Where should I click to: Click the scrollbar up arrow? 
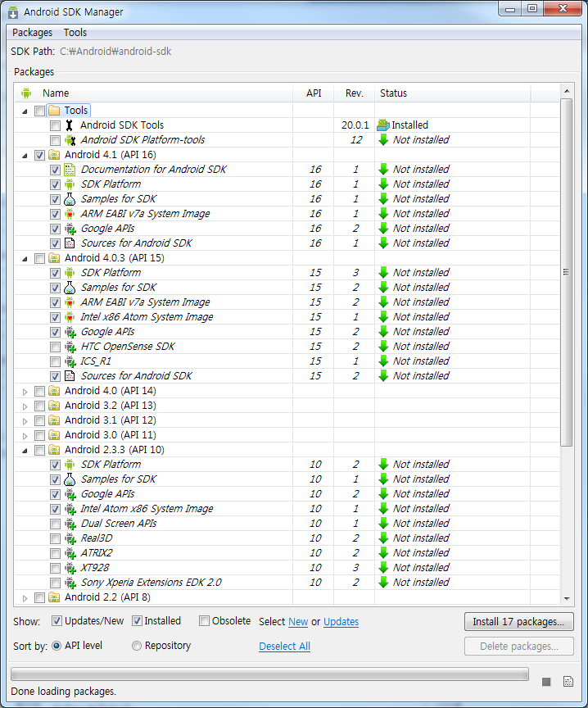(567, 91)
